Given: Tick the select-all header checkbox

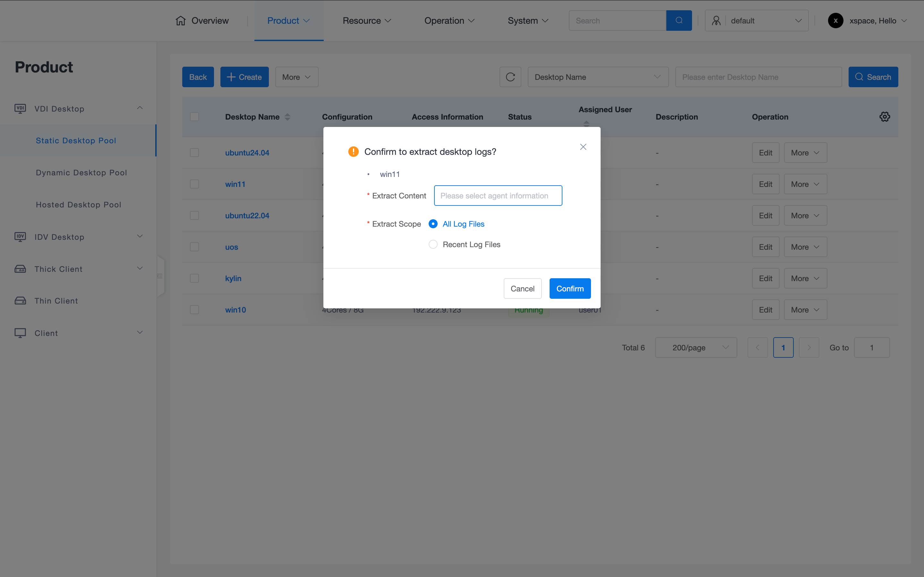Looking at the screenshot, I should [194, 117].
